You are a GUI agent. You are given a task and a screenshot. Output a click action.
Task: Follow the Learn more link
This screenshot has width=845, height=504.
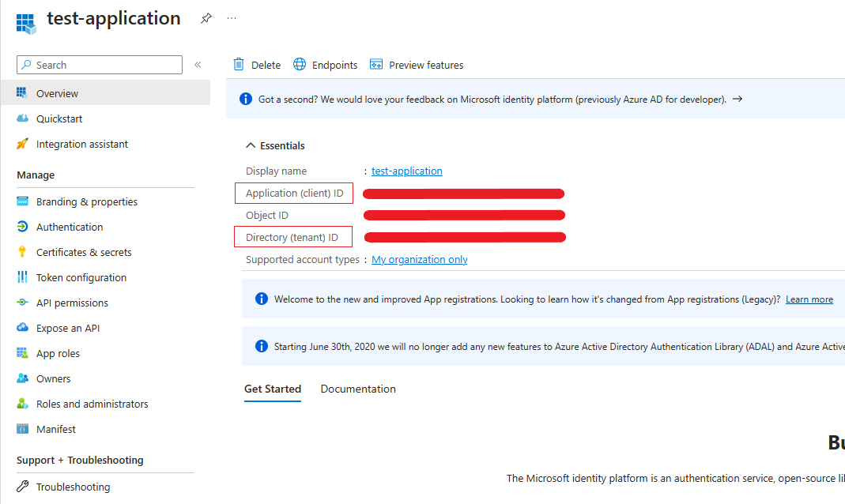click(x=809, y=299)
